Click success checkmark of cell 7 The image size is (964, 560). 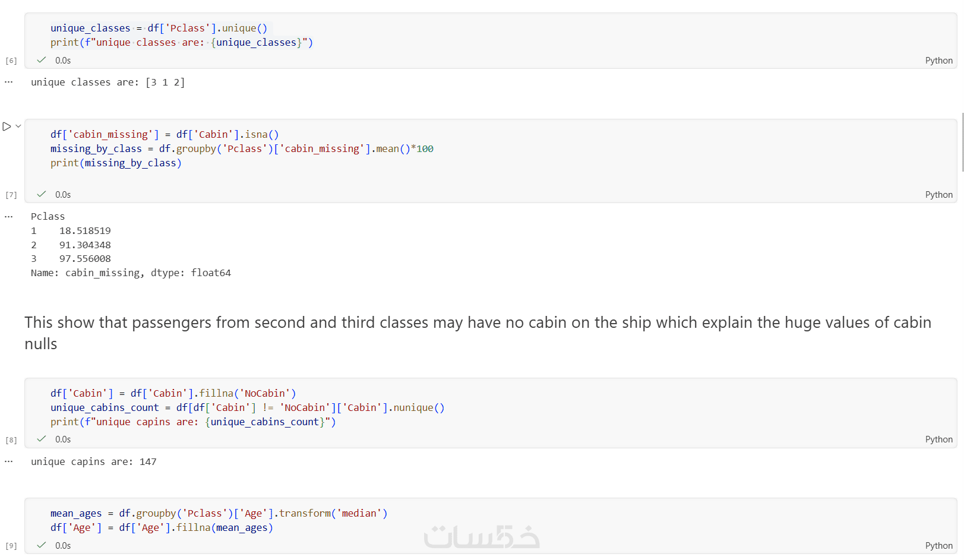coord(42,194)
